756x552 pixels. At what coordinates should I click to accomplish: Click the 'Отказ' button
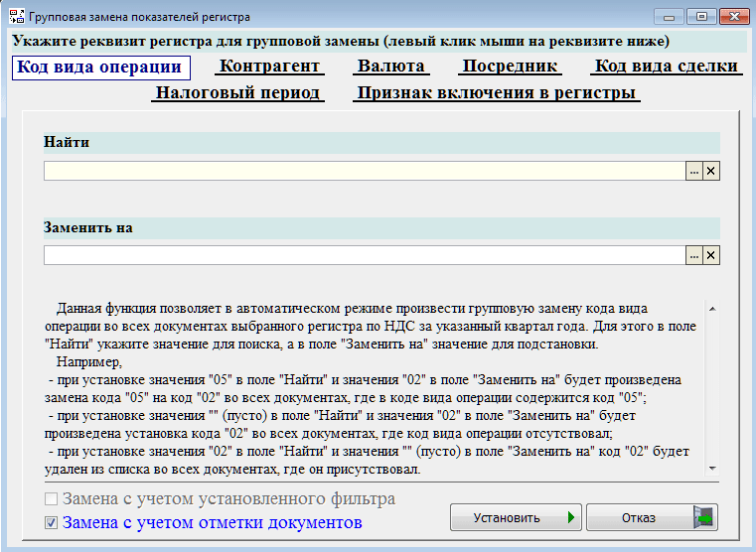click(x=652, y=518)
